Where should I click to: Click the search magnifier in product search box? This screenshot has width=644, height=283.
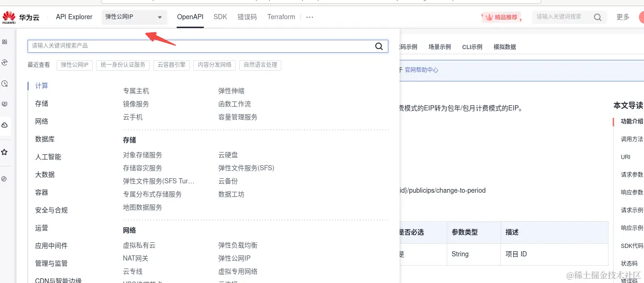(x=379, y=46)
